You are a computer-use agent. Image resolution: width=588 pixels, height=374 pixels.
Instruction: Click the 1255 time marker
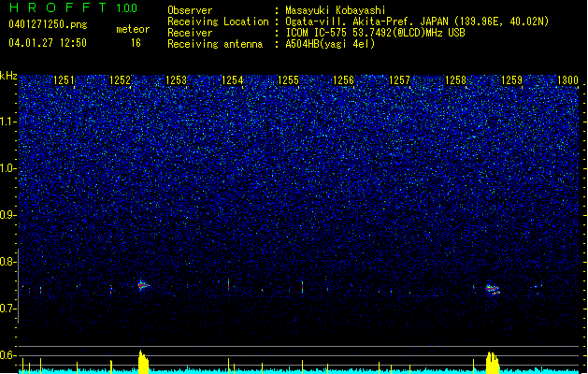click(x=288, y=80)
